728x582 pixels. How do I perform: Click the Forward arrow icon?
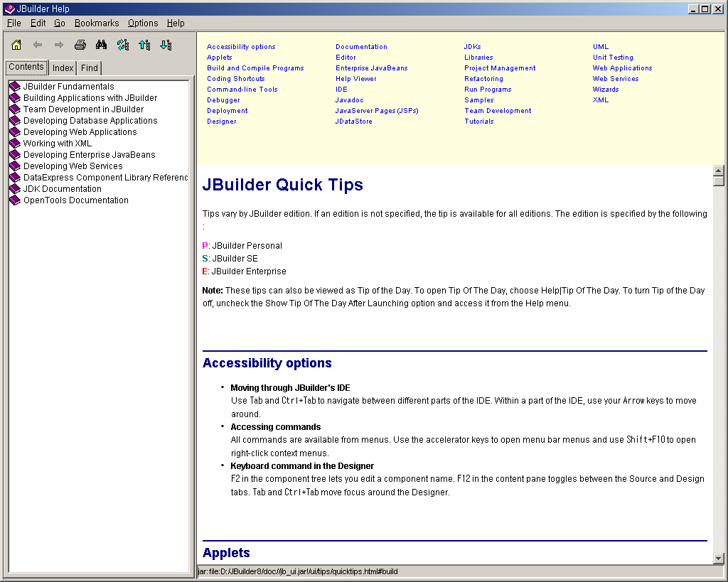(59, 45)
